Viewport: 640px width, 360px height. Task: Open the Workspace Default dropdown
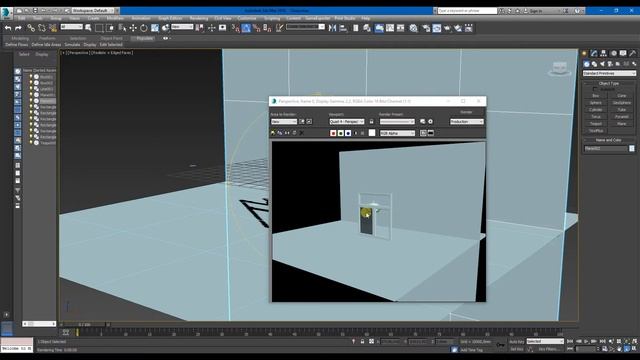click(x=93, y=10)
